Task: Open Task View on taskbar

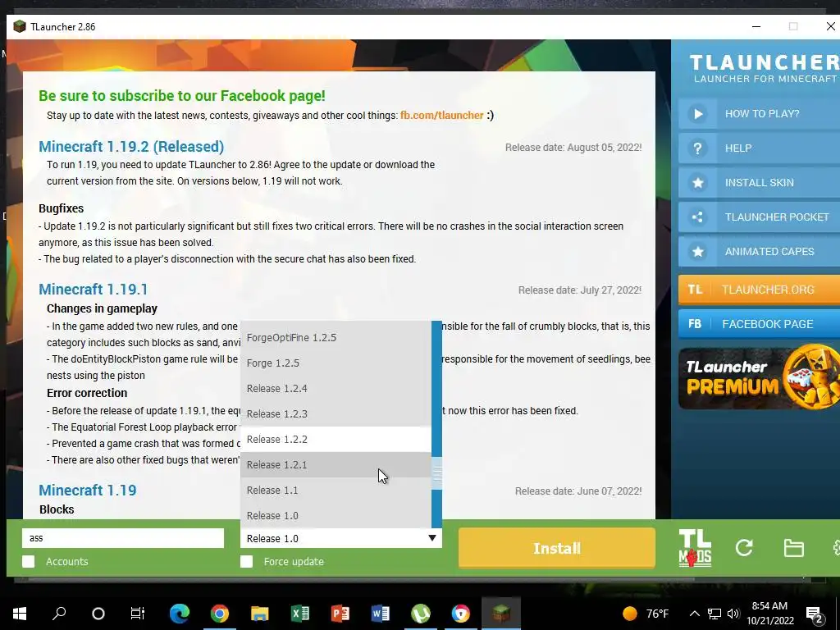Action: point(138,614)
